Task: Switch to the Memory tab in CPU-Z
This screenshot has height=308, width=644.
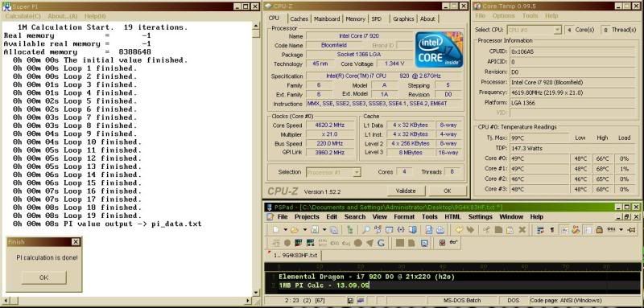Action: tap(355, 18)
